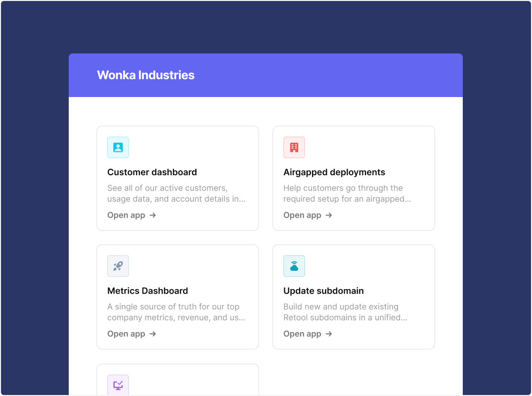The image size is (532, 396).
Task: Click the arrow beside Customer dashboard's Open app
Action: coord(153,215)
